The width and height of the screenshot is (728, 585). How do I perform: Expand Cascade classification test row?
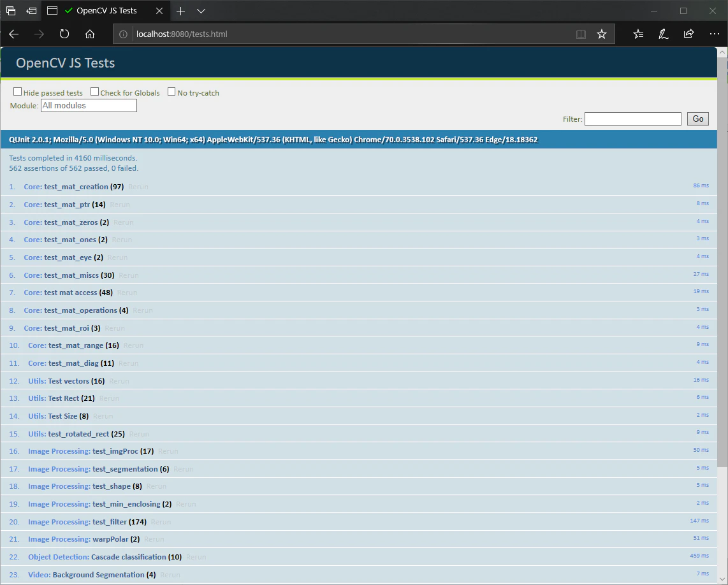(358, 557)
